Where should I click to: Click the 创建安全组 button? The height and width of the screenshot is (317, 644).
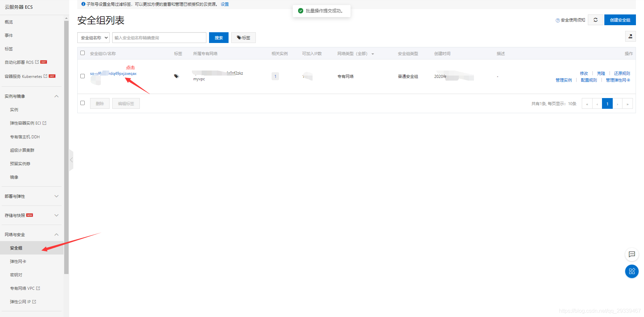[x=620, y=20]
